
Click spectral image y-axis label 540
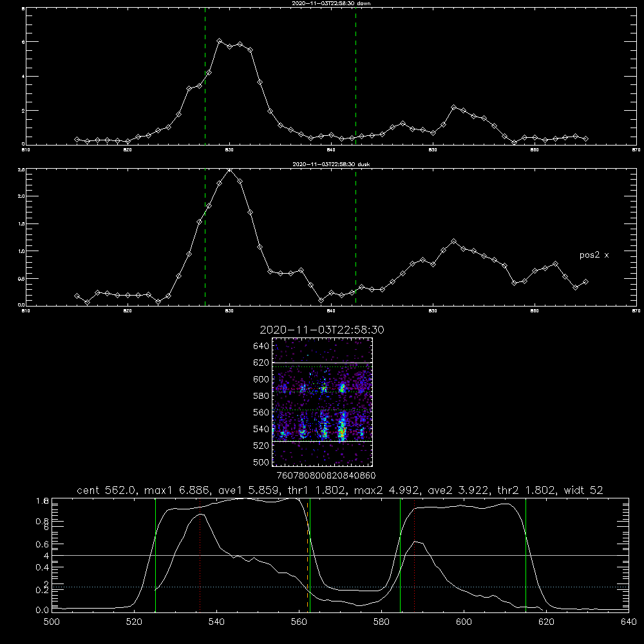261,429
